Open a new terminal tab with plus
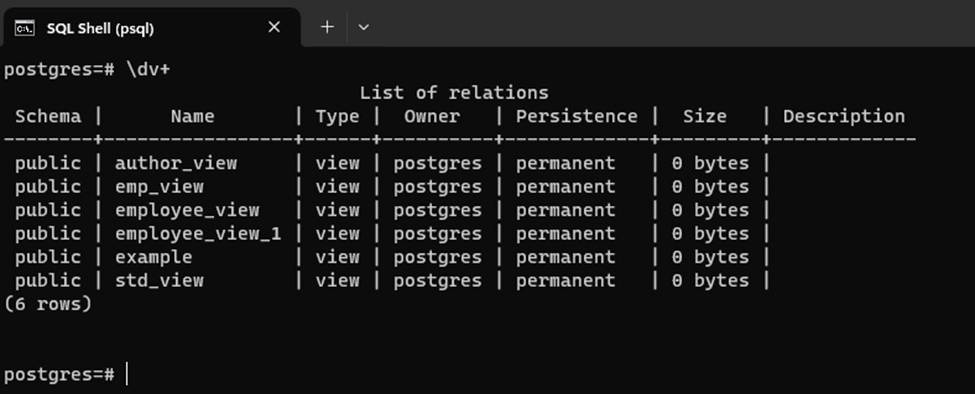Image resolution: width=975 pixels, height=394 pixels. click(x=327, y=27)
